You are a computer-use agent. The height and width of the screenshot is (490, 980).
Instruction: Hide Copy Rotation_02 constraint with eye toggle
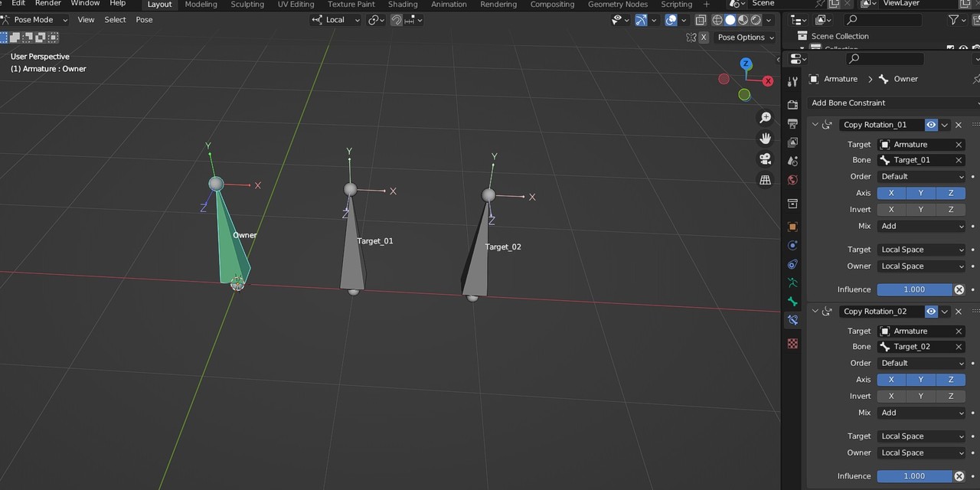(931, 312)
